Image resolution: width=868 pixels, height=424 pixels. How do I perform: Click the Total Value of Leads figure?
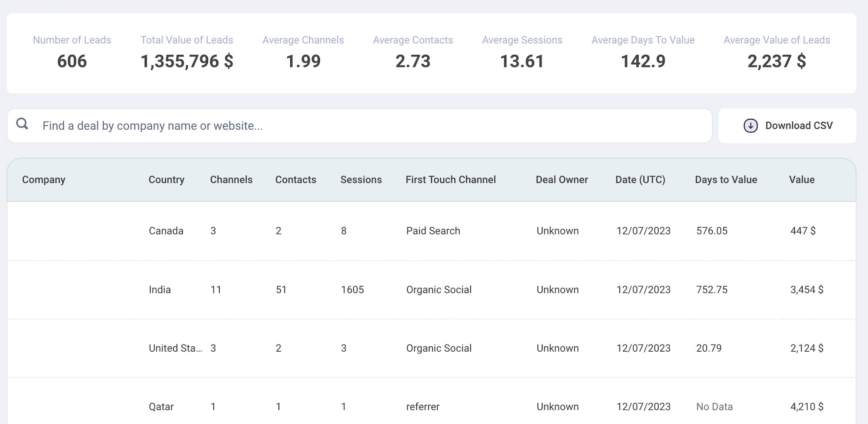[x=187, y=61]
